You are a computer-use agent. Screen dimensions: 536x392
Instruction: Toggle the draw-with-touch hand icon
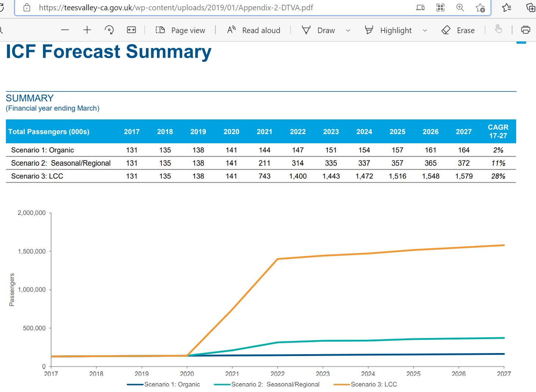[499, 29]
